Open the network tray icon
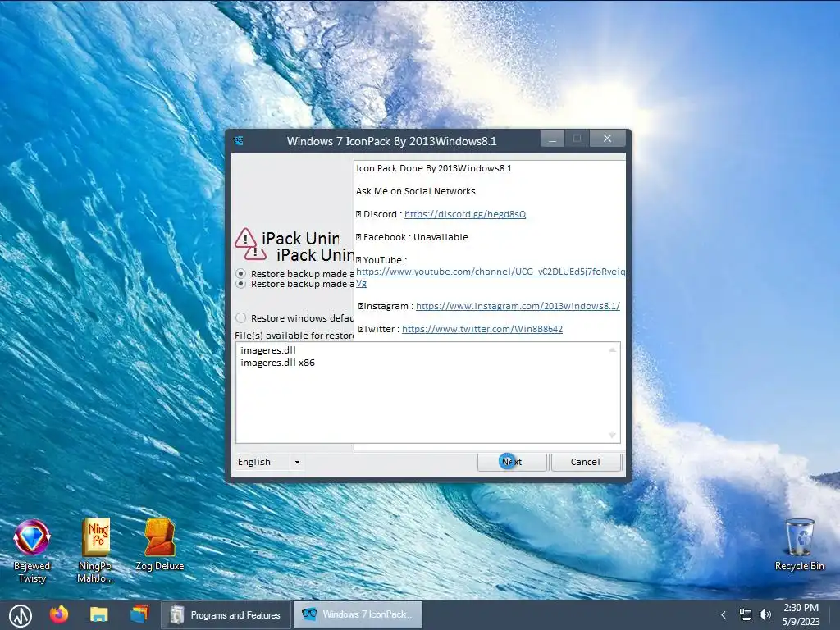The image size is (840, 630). click(x=745, y=615)
